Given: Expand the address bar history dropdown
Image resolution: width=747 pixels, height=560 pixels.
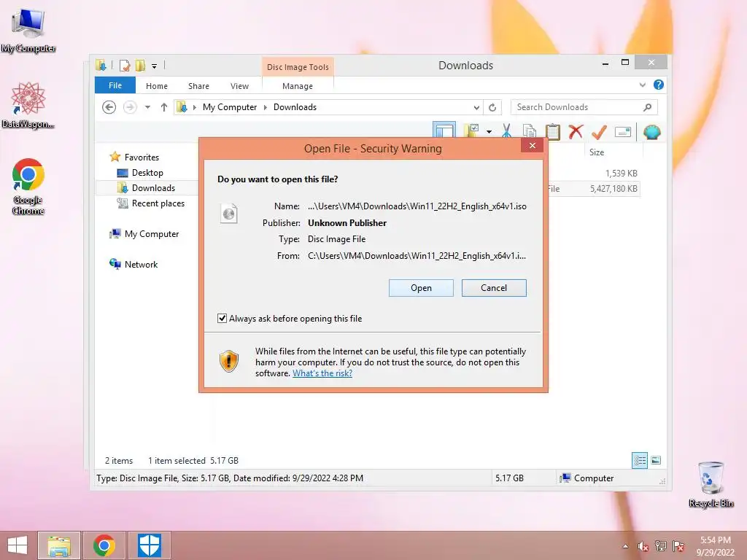Looking at the screenshot, I should pyautogui.click(x=476, y=108).
